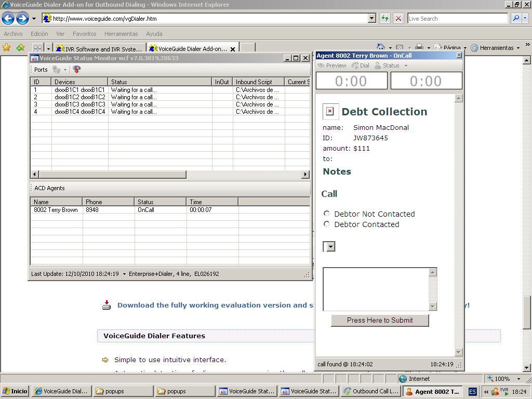Click the RSS feeds icon
Screen dimensions: 532x399
[400, 47]
